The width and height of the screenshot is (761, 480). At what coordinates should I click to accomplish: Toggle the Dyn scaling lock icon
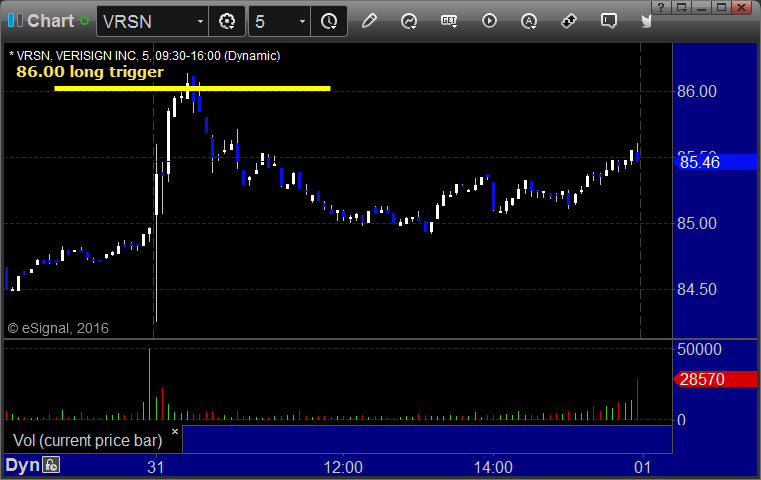click(51, 465)
